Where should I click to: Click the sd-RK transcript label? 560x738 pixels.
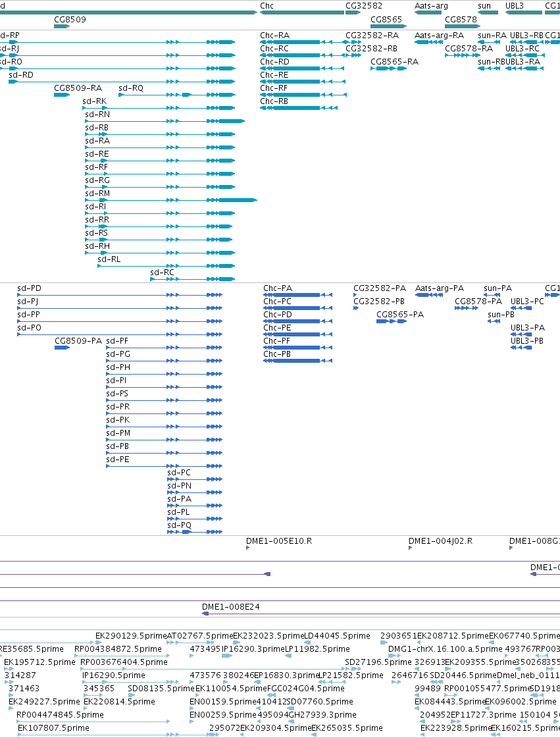(x=95, y=101)
